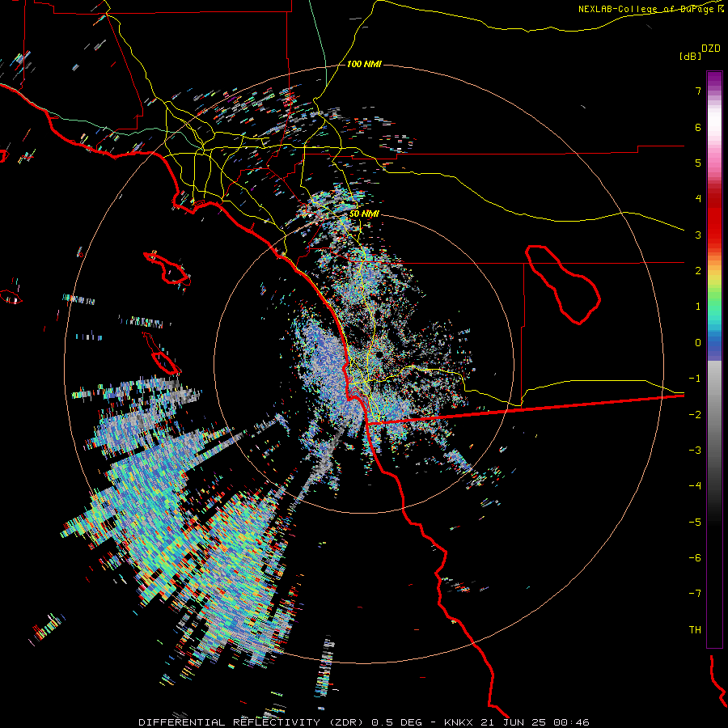The height and width of the screenshot is (728, 728).
Task: Click the 7 dB scale value
Action: 698,91
